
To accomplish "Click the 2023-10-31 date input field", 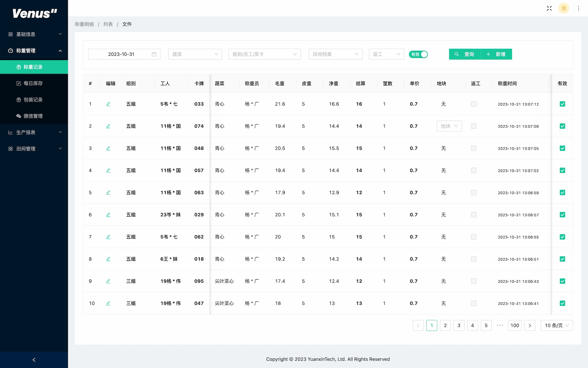I will click(x=124, y=54).
